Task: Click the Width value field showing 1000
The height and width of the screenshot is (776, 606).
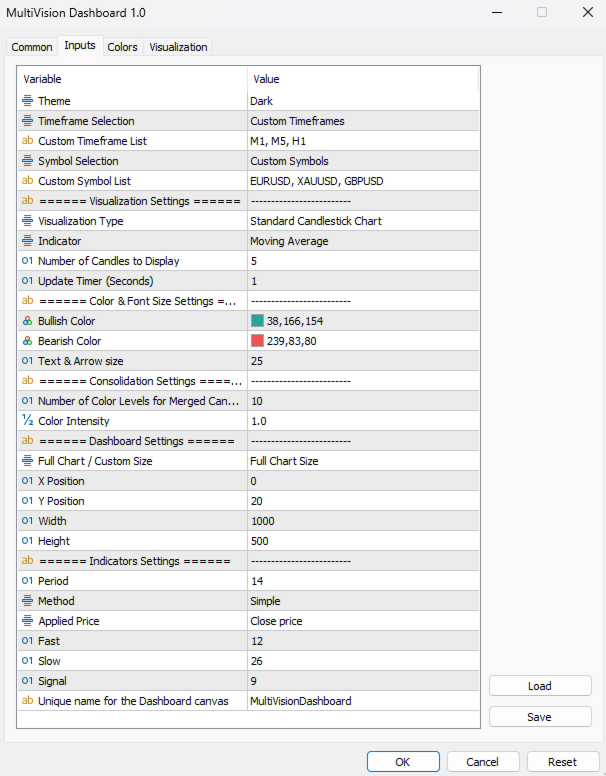Action: 362,521
